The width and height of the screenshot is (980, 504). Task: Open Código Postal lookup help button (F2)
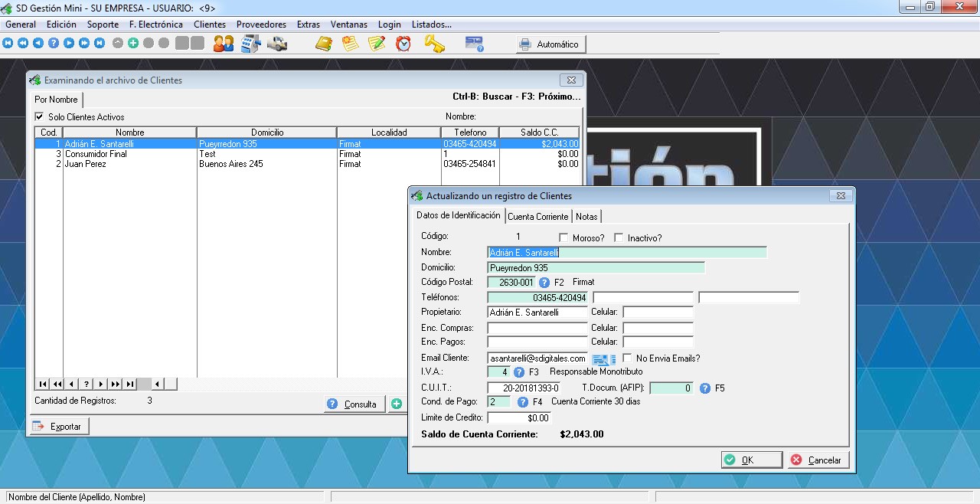tap(544, 283)
